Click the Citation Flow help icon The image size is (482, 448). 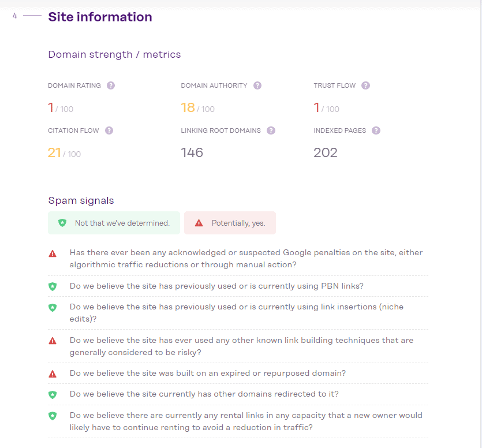[109, 130]
